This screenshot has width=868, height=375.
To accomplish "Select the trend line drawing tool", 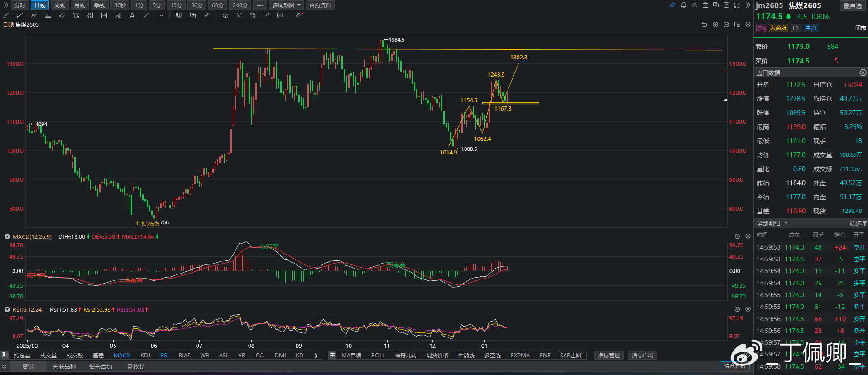I will coord(6,15).
